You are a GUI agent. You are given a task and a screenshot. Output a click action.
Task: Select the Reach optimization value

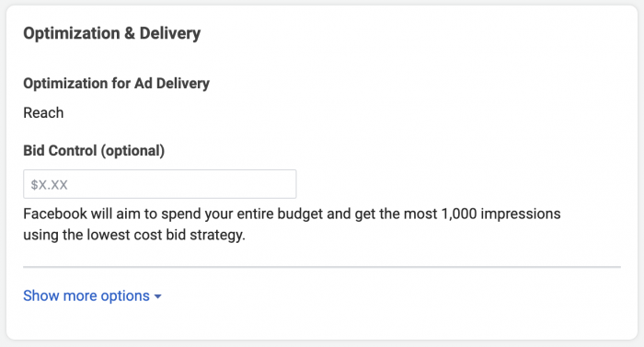43,112
